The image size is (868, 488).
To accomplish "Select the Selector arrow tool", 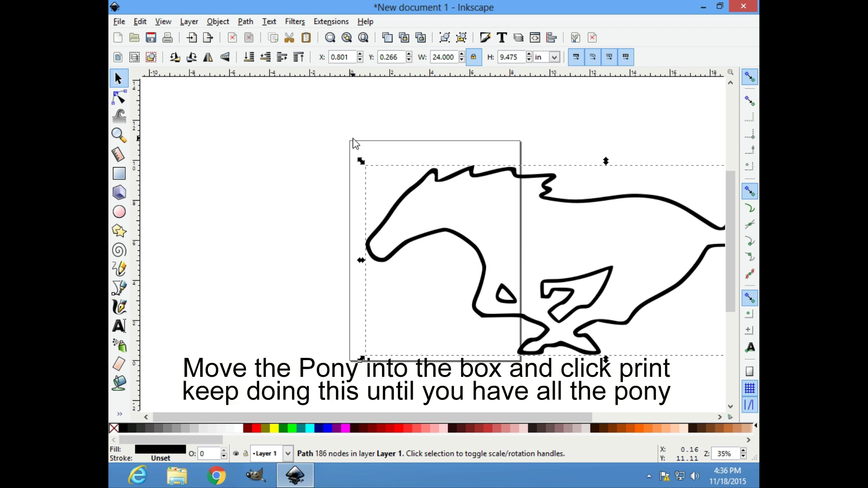I will (x=118, y=79).
